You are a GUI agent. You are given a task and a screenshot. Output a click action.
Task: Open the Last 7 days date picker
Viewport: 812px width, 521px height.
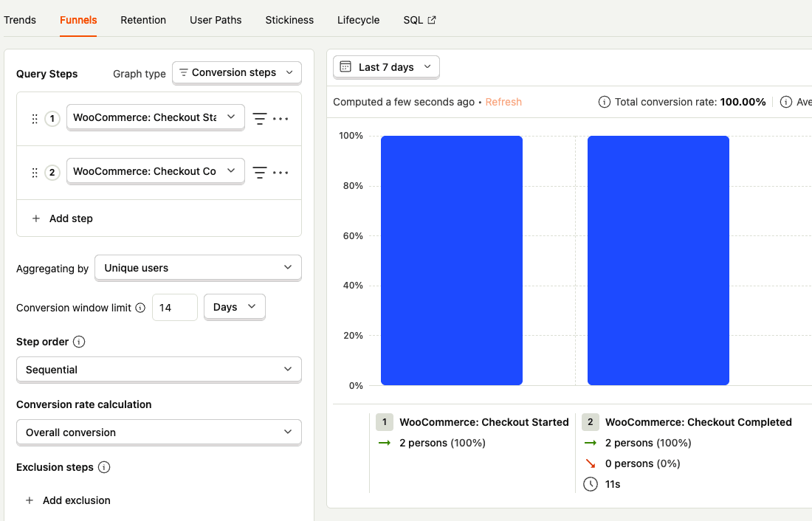[x=386, y=67]
